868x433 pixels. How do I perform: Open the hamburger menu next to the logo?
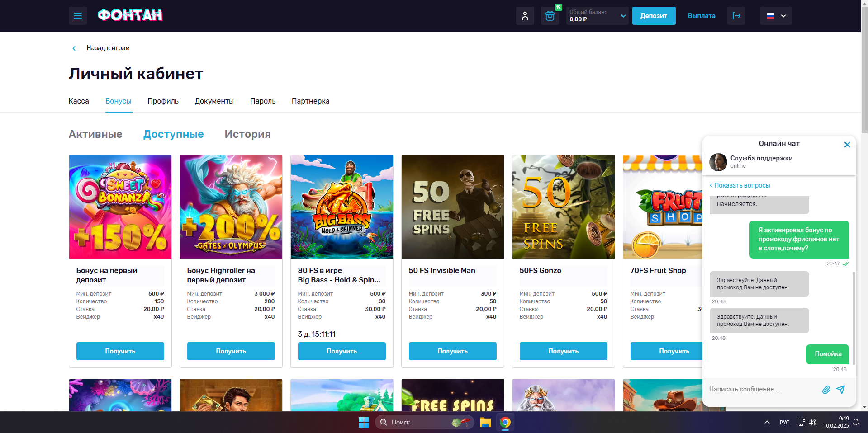tap(78, 16)
